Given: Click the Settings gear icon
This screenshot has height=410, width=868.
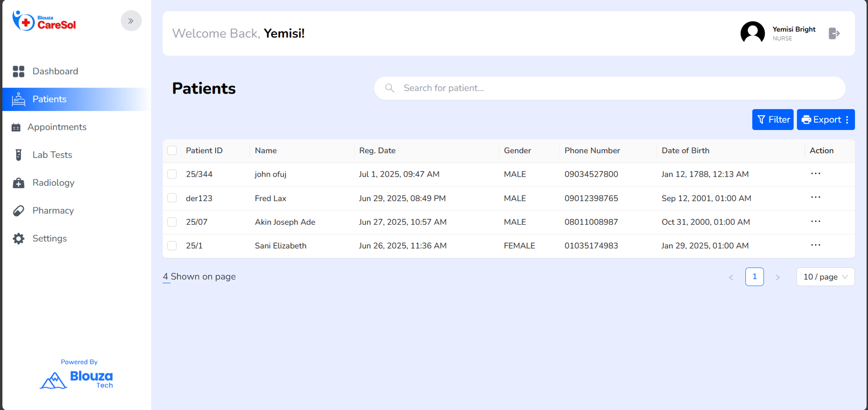Looking at the screenshot, I should click(x=19, y=239).
